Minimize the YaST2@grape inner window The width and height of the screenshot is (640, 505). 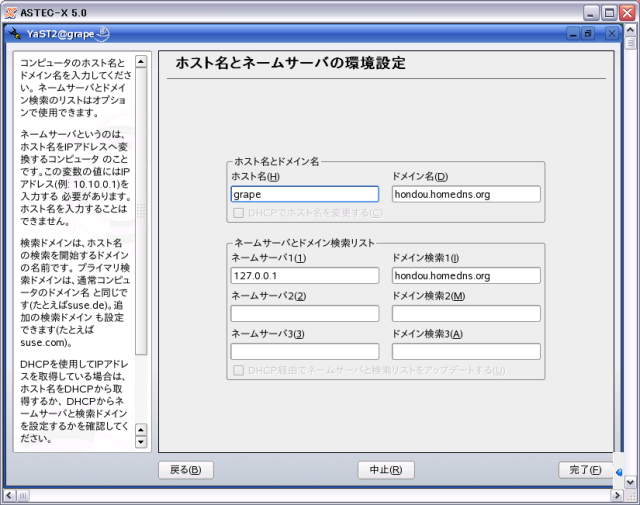point(571,34)
